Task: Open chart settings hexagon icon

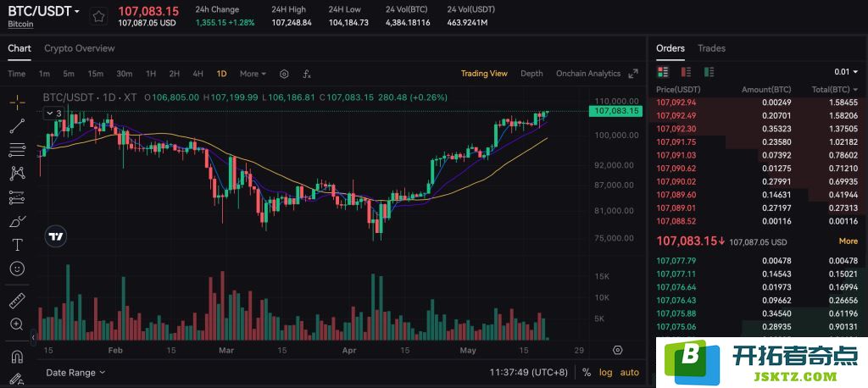Action: pyautogui.click(x=284, y=74)
